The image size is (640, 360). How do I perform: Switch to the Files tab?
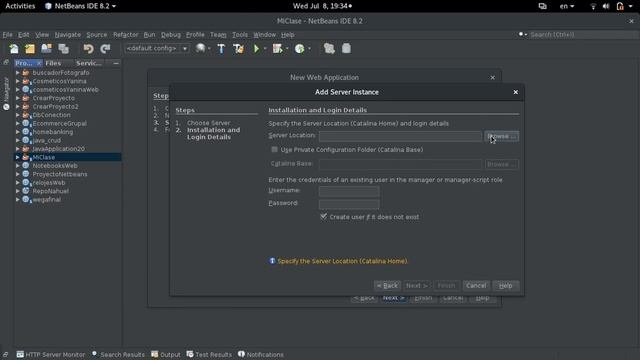click(53, 63)
